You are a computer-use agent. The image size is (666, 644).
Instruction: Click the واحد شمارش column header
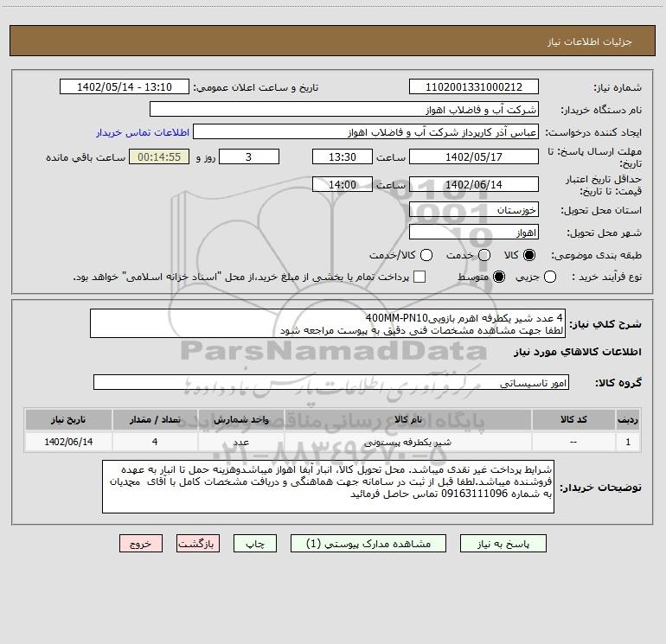click(240, 419)
